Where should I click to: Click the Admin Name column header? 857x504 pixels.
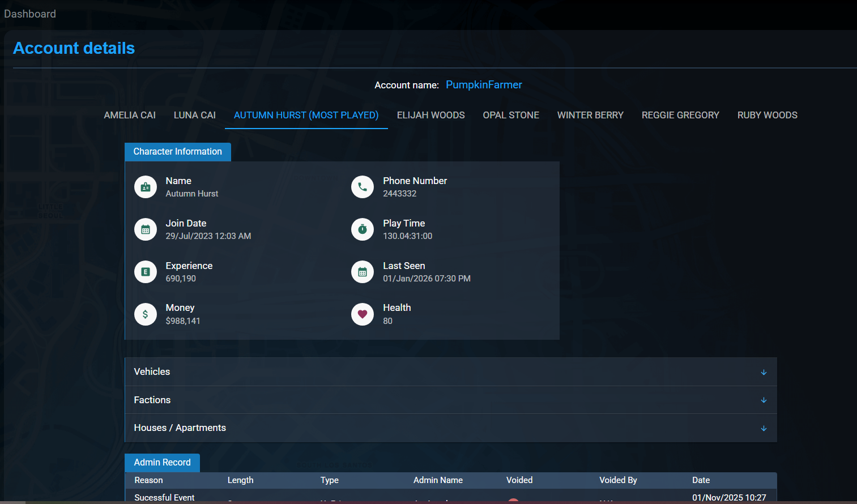[x=438, y=480]
